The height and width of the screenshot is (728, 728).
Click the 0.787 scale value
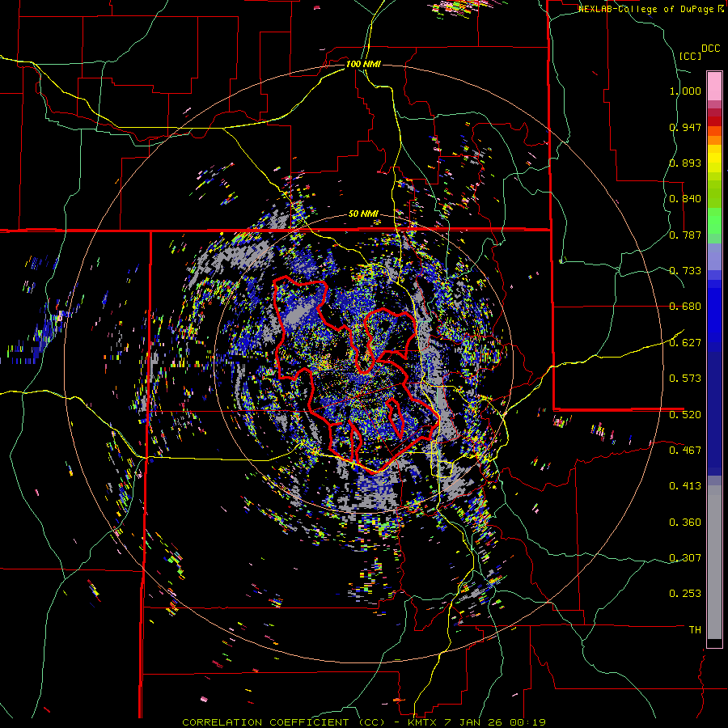685,235
